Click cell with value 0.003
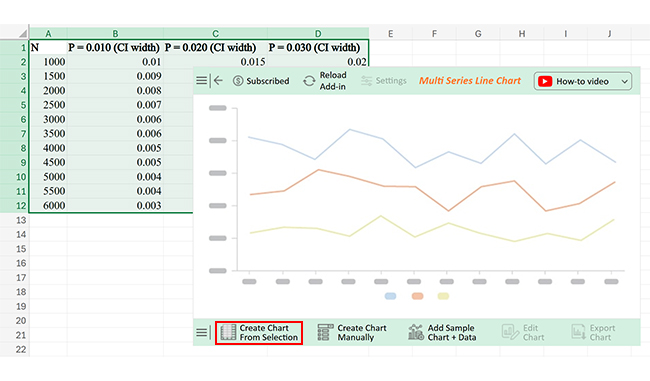This screenshot has height=381, width=650. 115,205
